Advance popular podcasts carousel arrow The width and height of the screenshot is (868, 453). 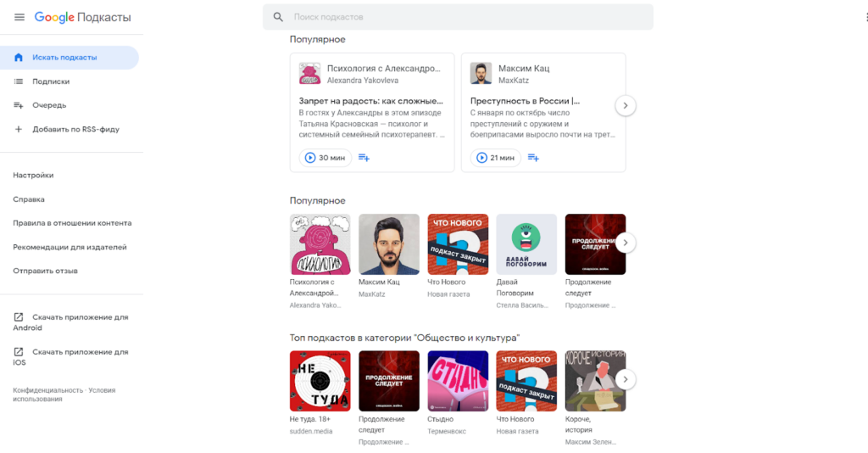(626, 243)
